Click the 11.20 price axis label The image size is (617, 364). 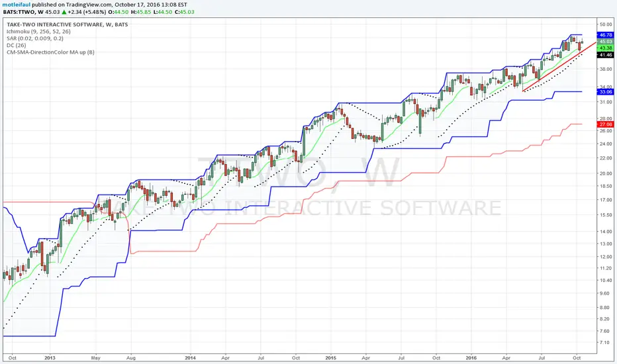(x=606, y=268)
